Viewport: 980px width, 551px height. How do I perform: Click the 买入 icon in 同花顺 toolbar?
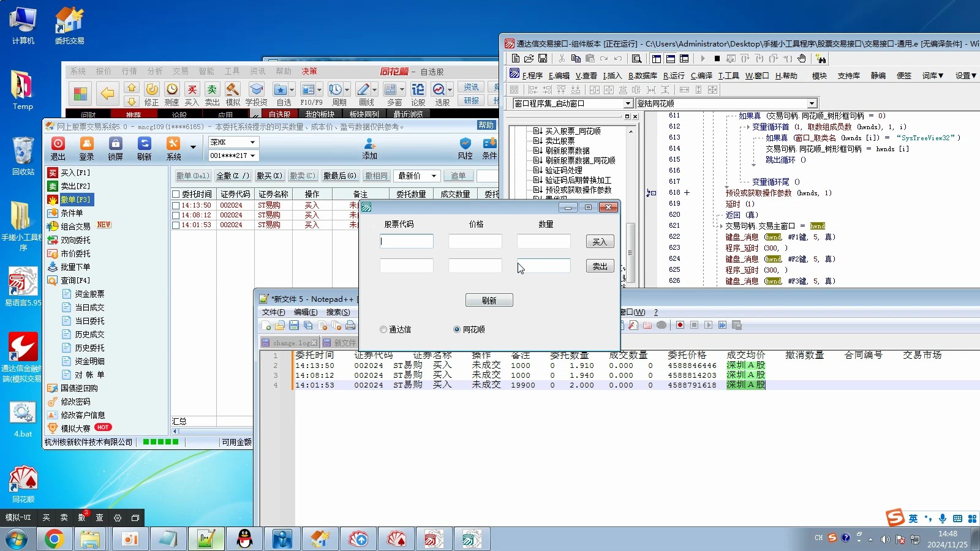tap(192, 95)
